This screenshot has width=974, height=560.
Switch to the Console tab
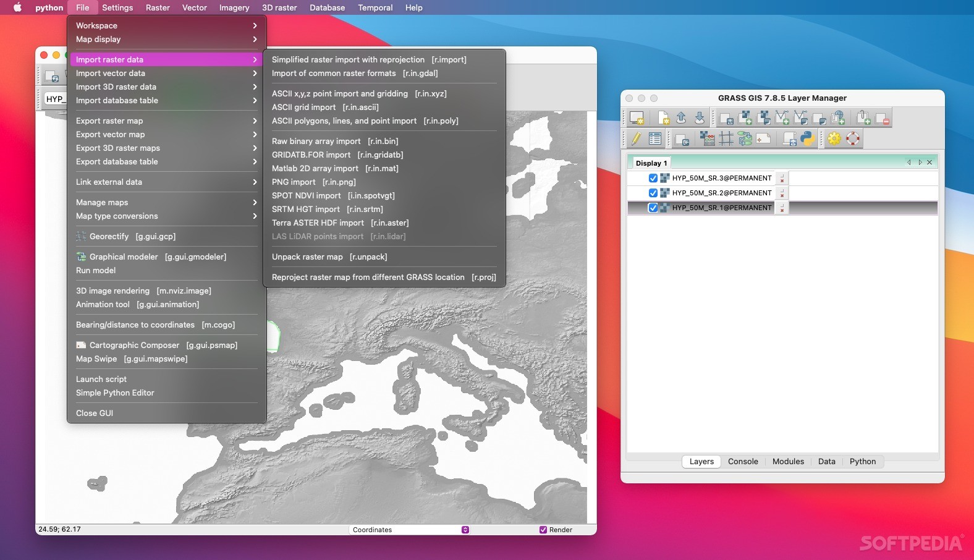(x=743, y=462)
